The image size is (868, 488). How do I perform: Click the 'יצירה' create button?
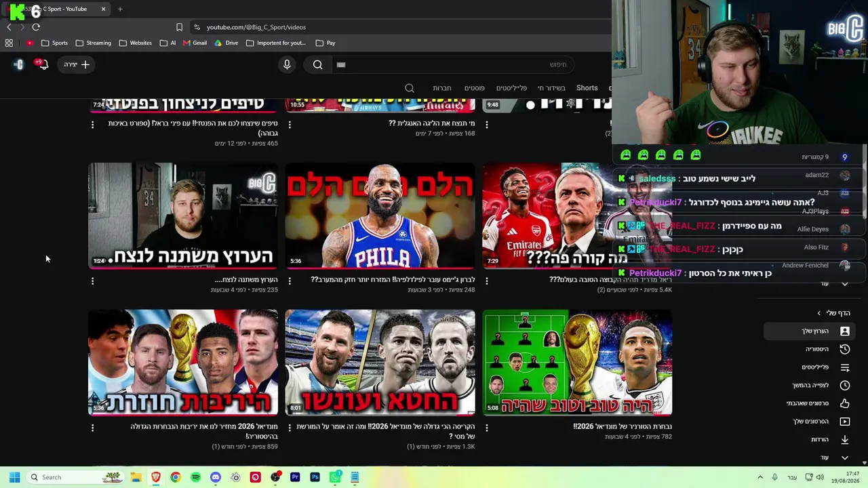[76, 64]
